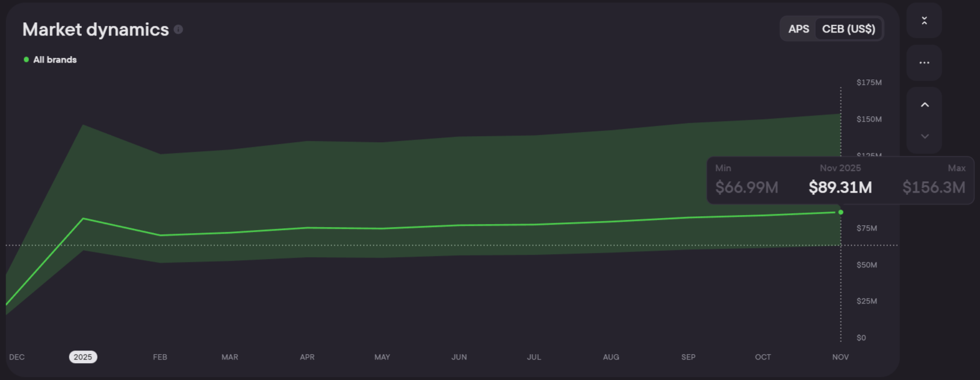This screenshot has height=380, width=980.
Task: Select the CEB (US$) metric option
Action: tap(848, 29)
